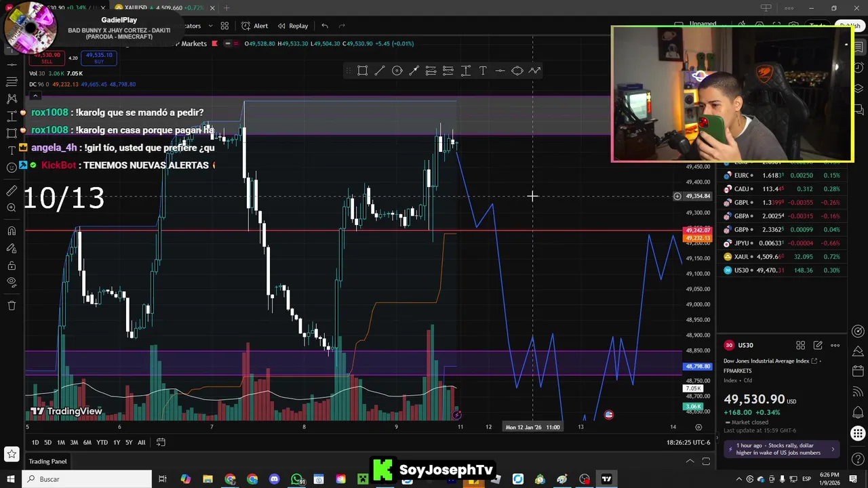This screenshot has height=488, width=868.
Task: Redo the chart action
Action: [342, 26]
